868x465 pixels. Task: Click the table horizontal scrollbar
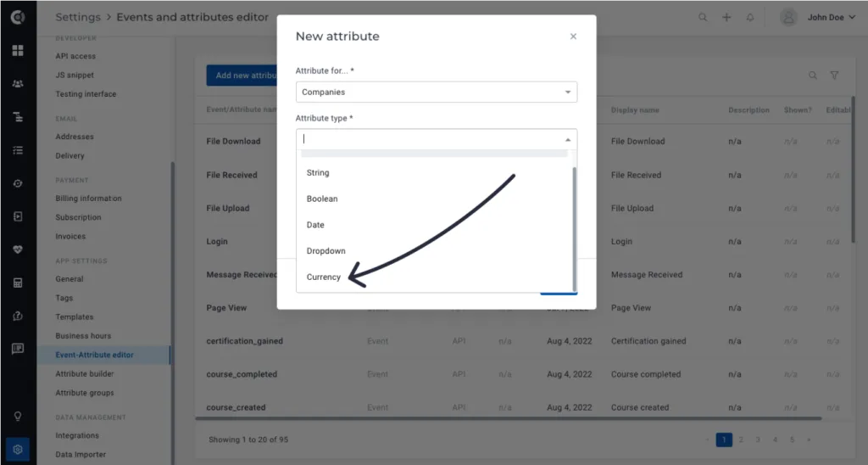click(x=509, y=418)
